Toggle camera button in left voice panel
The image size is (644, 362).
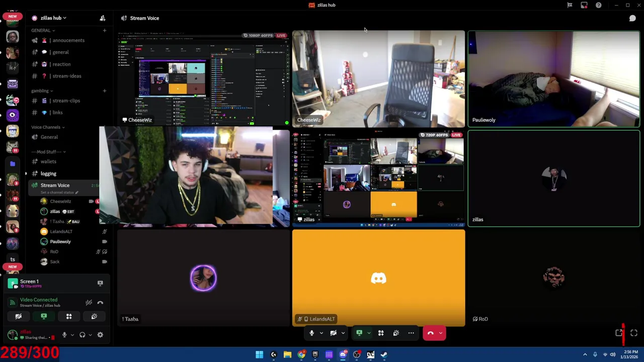(19, 316)
